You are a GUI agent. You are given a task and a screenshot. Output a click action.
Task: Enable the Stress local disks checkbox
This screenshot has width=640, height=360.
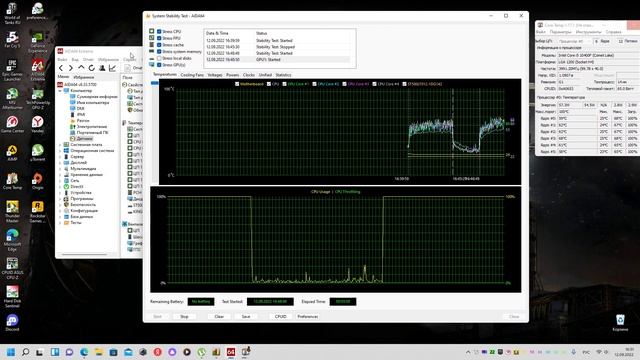pyautogui.click(x=159, y=58)
